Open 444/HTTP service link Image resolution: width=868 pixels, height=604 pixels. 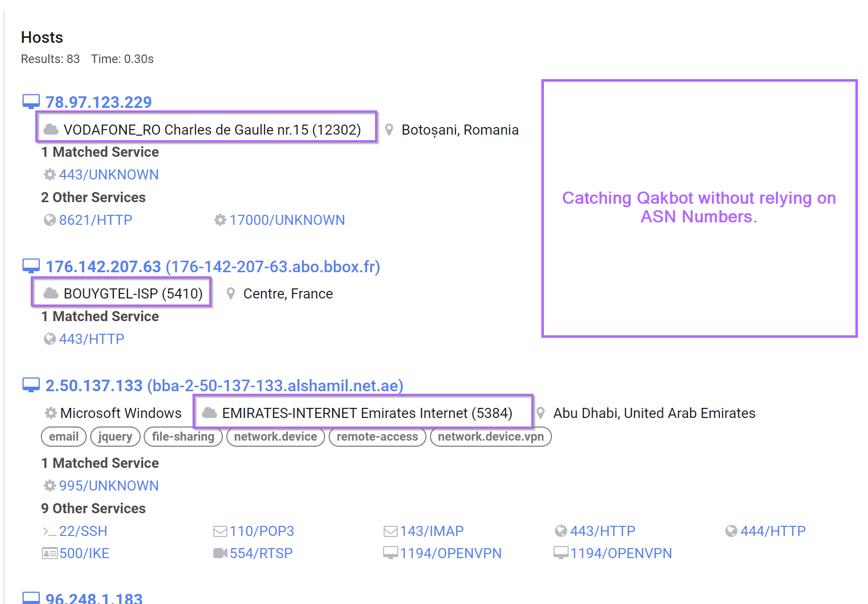773,531
